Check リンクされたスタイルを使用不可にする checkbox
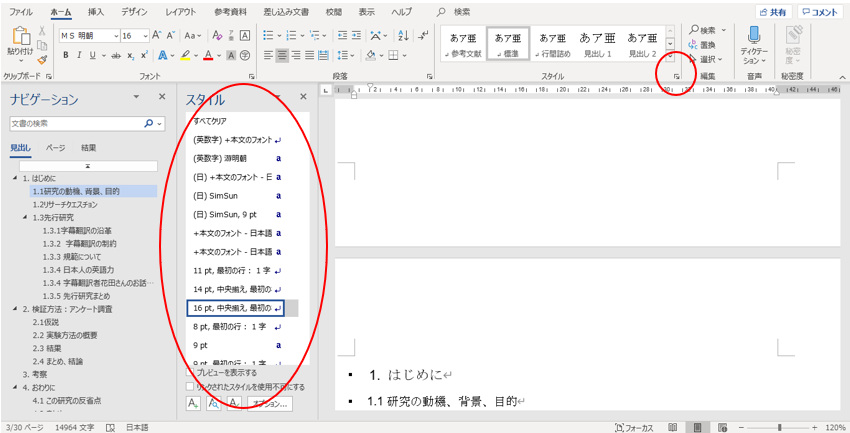Screen dimensions: 850x433 (190, 387)
